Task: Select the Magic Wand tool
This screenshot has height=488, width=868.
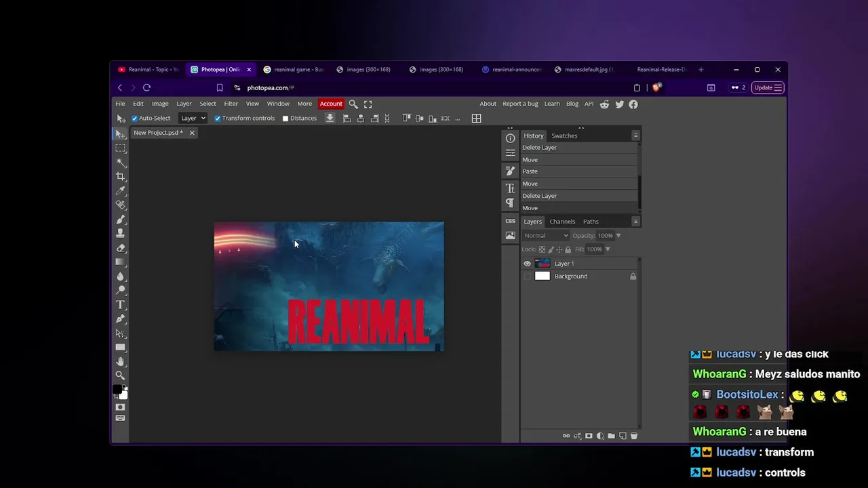Action: click(x=120, y=162)
